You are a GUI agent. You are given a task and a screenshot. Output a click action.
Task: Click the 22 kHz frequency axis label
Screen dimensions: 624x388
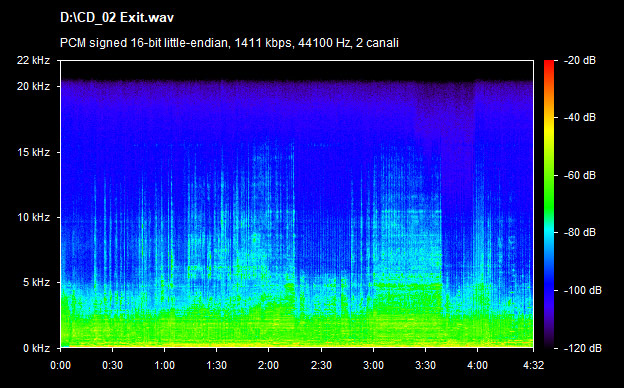[x=33, y=60]
